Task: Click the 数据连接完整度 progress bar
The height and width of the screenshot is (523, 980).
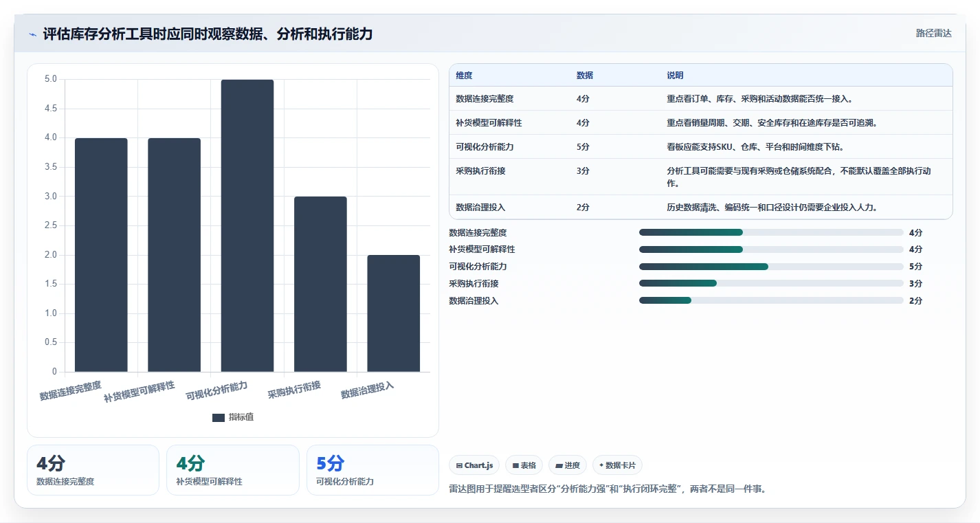Action: (x=771, y=232)
